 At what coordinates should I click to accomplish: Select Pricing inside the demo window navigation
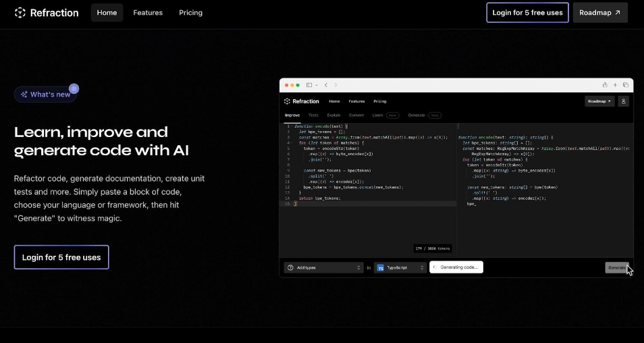coord(380,101)
